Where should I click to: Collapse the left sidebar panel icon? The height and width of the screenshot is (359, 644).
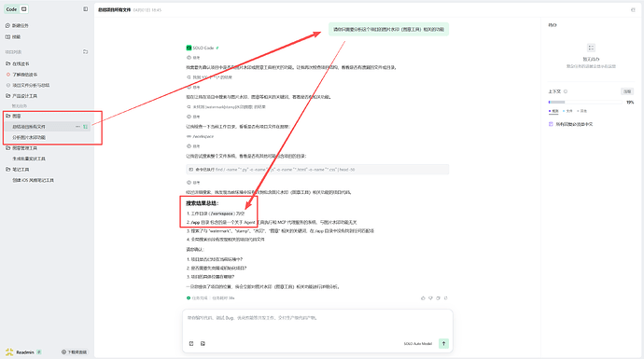point(86,9)
